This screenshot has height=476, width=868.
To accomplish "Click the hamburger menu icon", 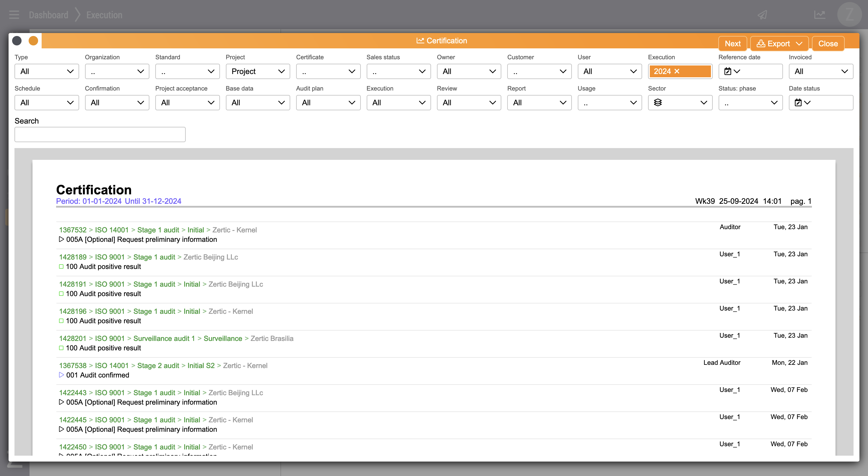I will click(14, 15).
